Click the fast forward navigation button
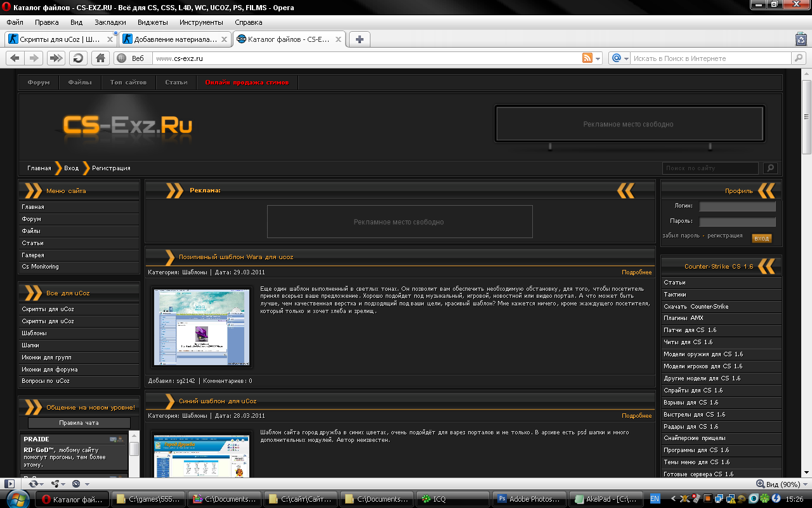812x508 pixels. [x=56, y=58]
